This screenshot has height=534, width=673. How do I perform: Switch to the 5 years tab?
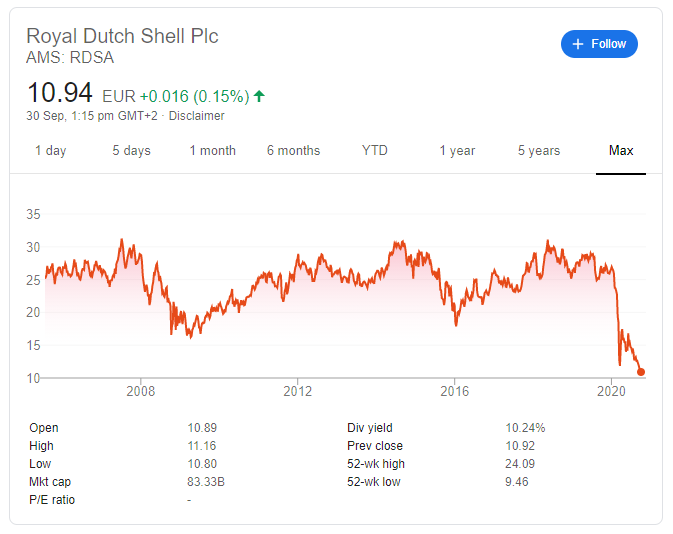tap(539, 151)
